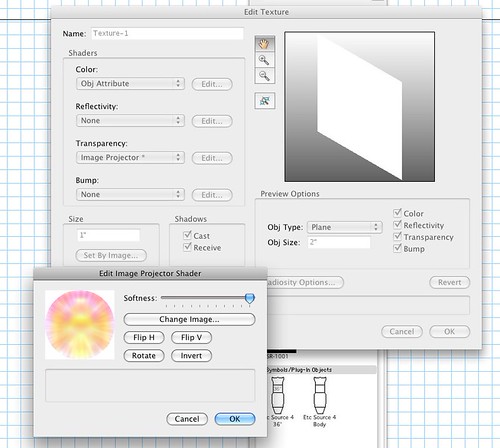Click Edit button next to Color shader
Viewport: 500px width, 448px height.
tap(212, 84)
